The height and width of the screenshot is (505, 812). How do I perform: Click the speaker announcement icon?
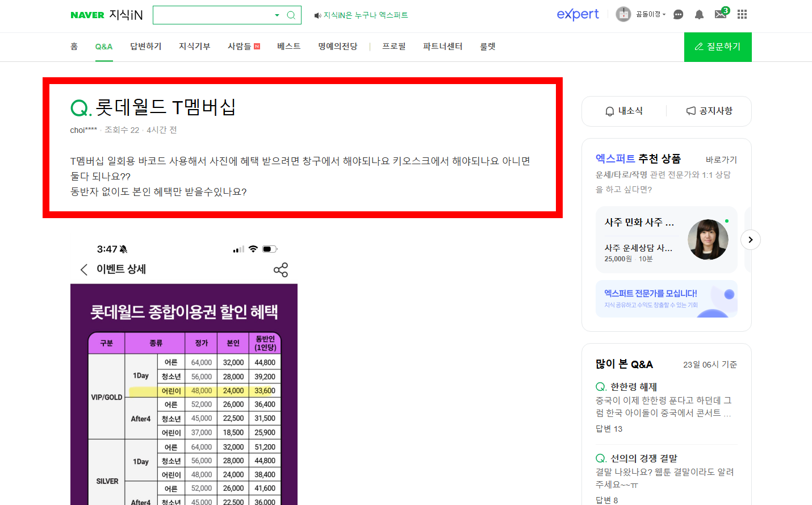click(x=317, y=15)
